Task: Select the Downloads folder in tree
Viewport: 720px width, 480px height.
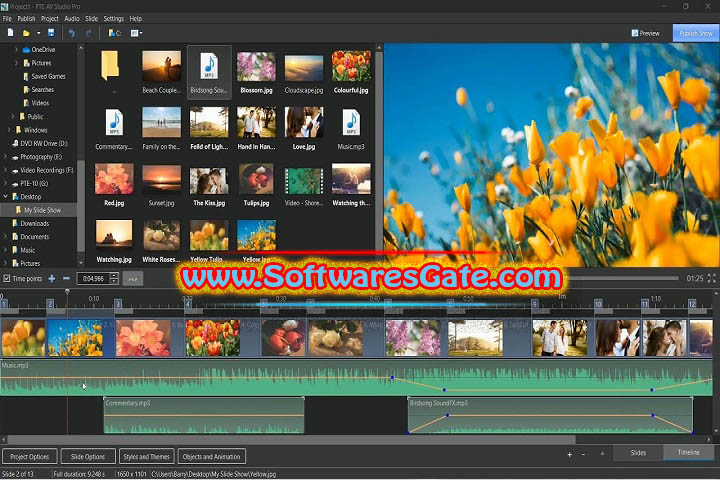Action: coord(30,223)
